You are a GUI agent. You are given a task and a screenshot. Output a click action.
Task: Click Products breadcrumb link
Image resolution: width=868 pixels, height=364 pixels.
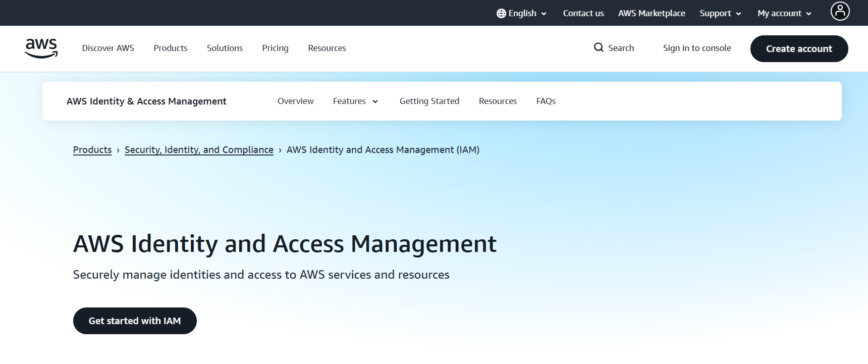click(92, 150)
